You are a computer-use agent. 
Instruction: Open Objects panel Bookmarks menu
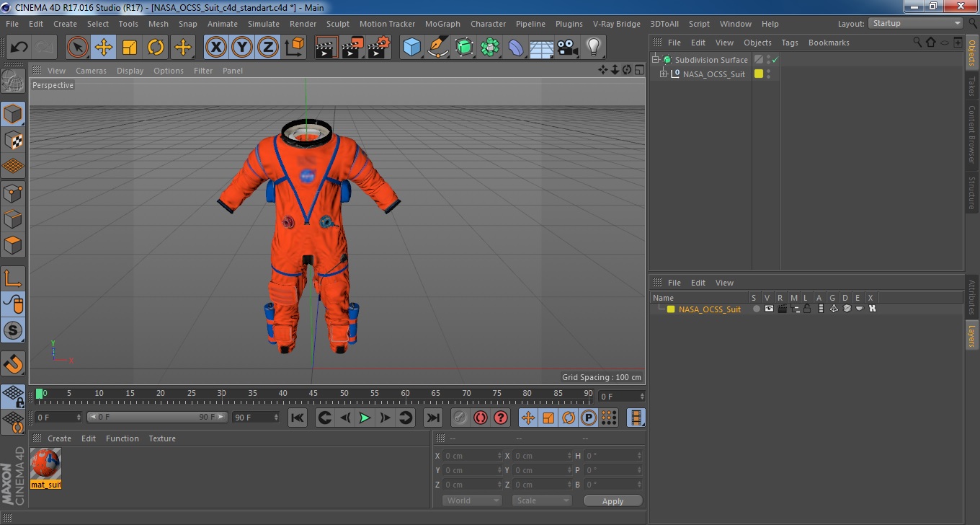tap(829, 43)
